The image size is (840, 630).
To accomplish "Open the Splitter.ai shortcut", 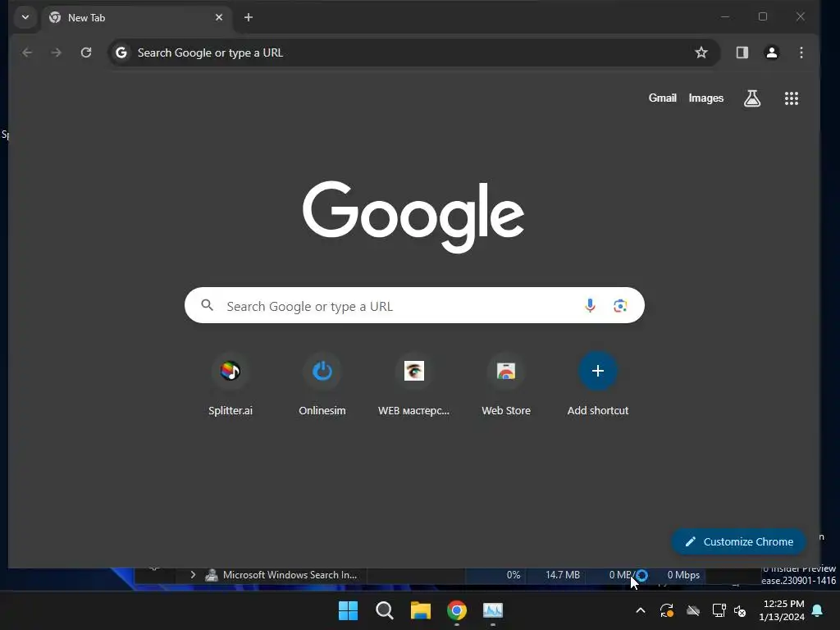I will 231,384.
